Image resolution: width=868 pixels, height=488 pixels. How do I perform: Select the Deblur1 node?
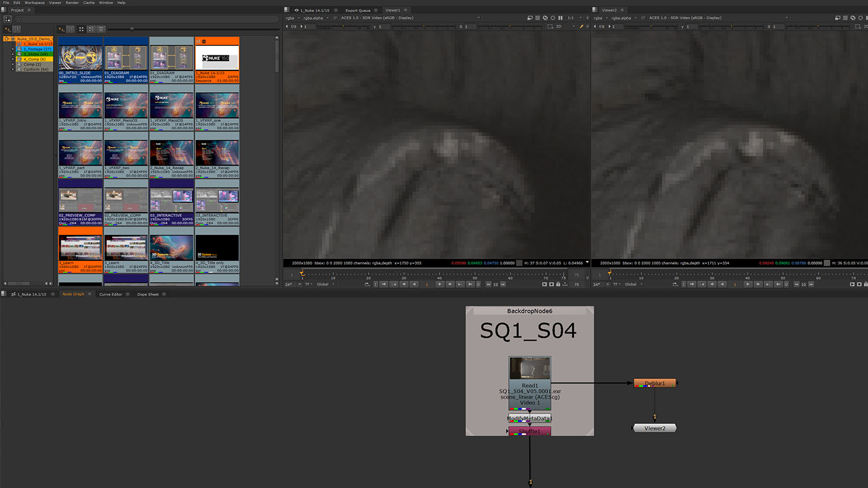tap(655, 382)
